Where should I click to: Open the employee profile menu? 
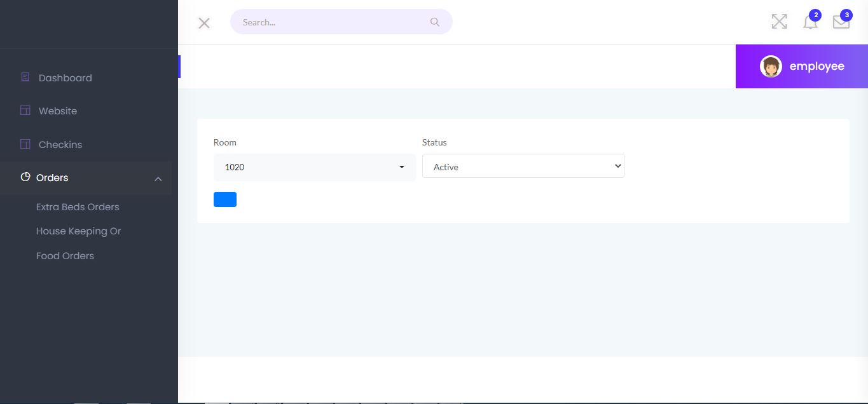coord(802,66)
